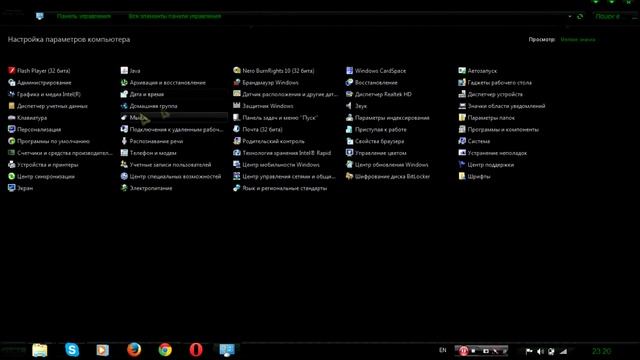Open Панель задач и меню "Пуск"
This screenshot has width=640, height=360.
pyautogui.click(x=280, y=118)
